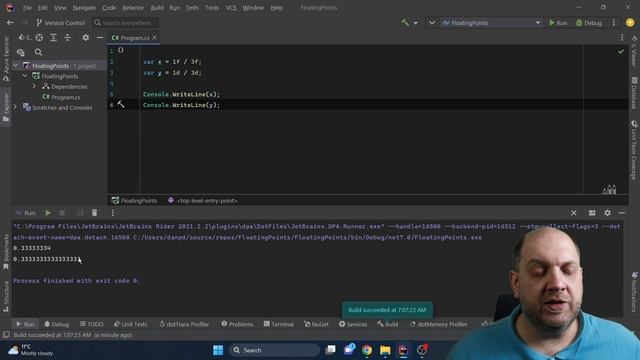The image size is (640, 360).
Task: Open the dotTrace Profiler tab
Action: point(184,324)
